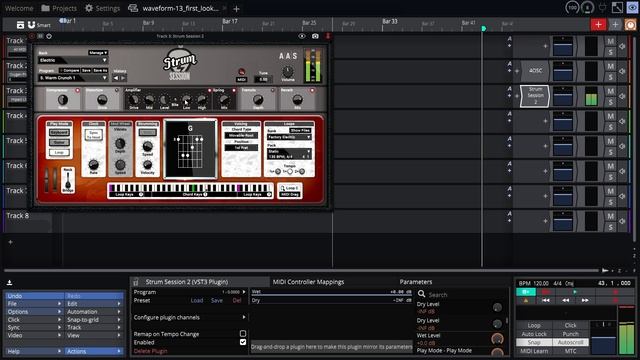Adjust the Volume knob in Strum Session
The image size is (640, 360).
pyautogui.click(x=288, y=72)
